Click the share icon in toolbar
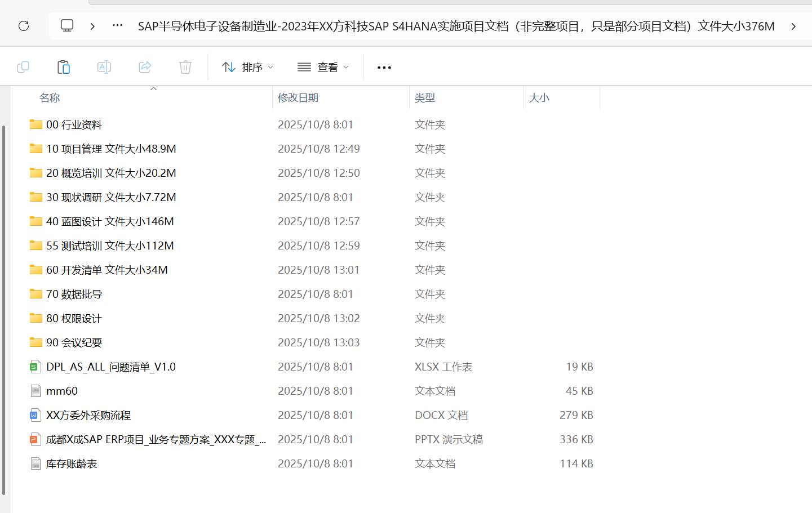This screenshot has height=513, width=812. click(x=145, y=68)
